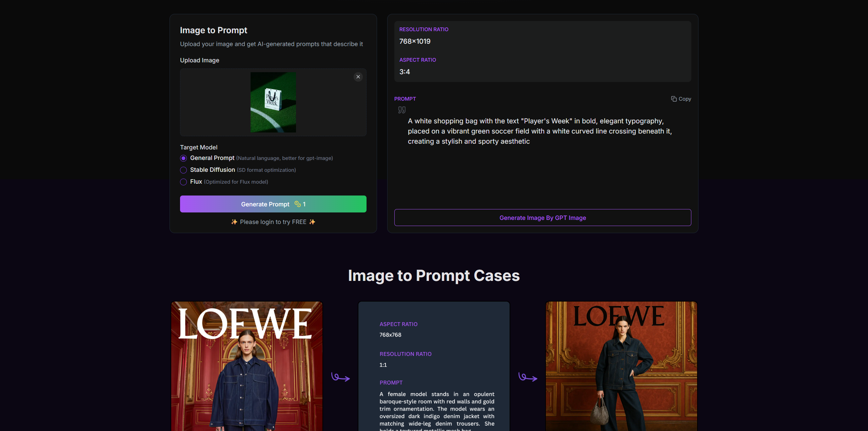Image resolution: width=868 pixels, height=431 pixels.
Task: Click the right sparkle icon near login text
Action: coord(312,222)
